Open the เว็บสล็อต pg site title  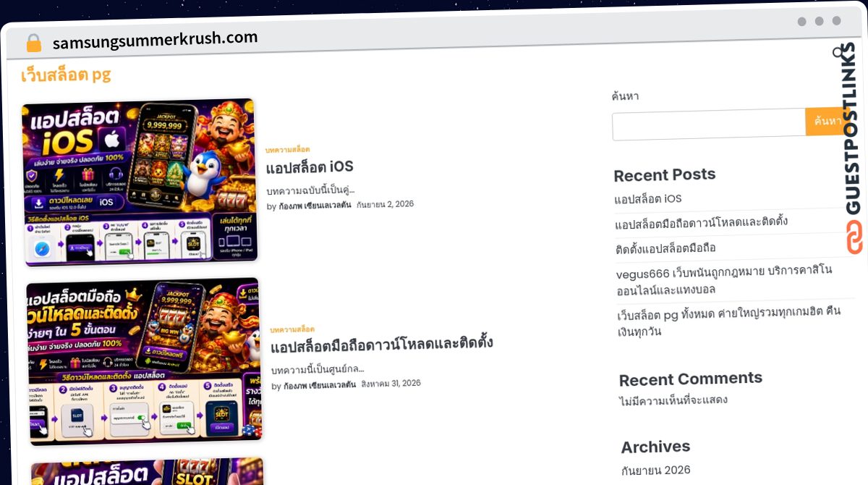click(66, 75)
